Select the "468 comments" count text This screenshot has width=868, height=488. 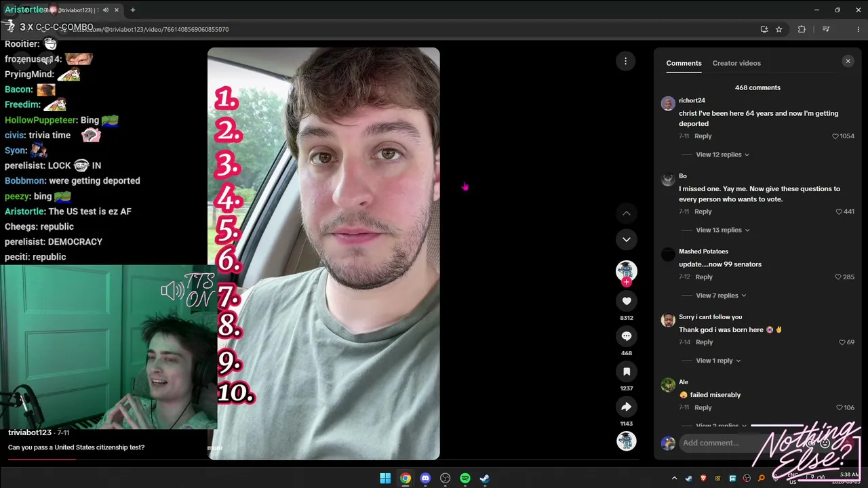click(757, 87)
